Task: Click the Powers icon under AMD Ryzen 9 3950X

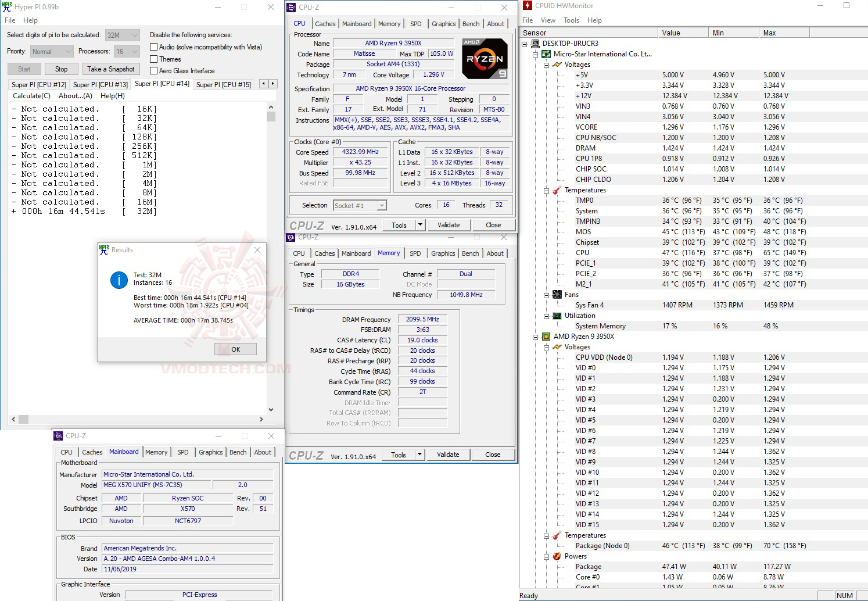Action: (x=556, y=556)
